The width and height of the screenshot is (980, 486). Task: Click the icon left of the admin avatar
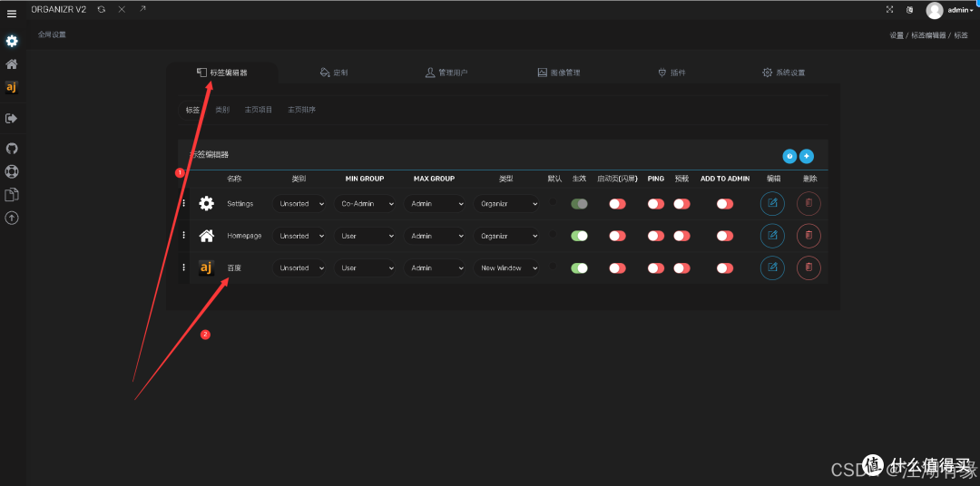click(909, 10)
